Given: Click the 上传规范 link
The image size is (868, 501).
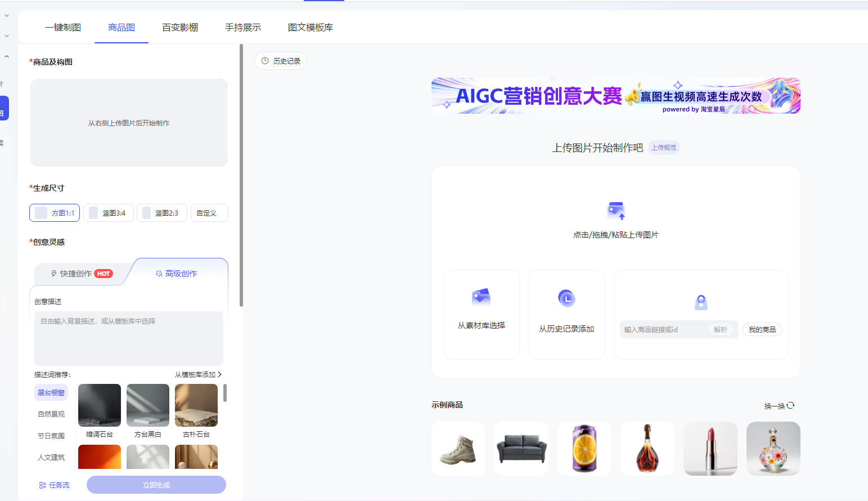Looking at the screenshot, I should [664, 147].
